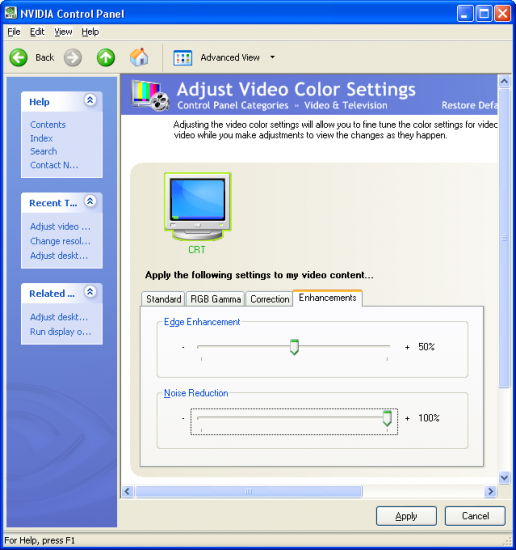Viewport: 516px width, 550px height.
Task: Select the Enhancements tab
Action: pos(327,298)
